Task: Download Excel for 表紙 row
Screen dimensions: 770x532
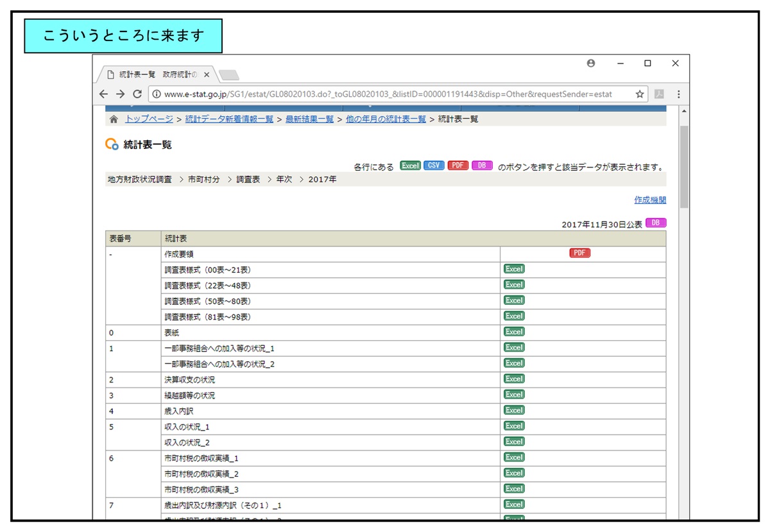Action: [514, 332]
